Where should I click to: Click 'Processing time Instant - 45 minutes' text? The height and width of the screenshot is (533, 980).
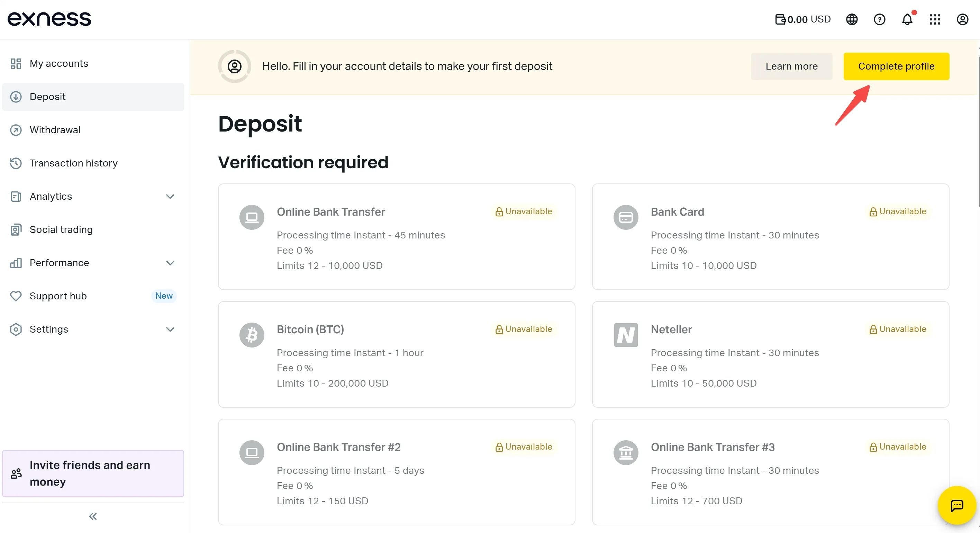[x=361, y=235]
